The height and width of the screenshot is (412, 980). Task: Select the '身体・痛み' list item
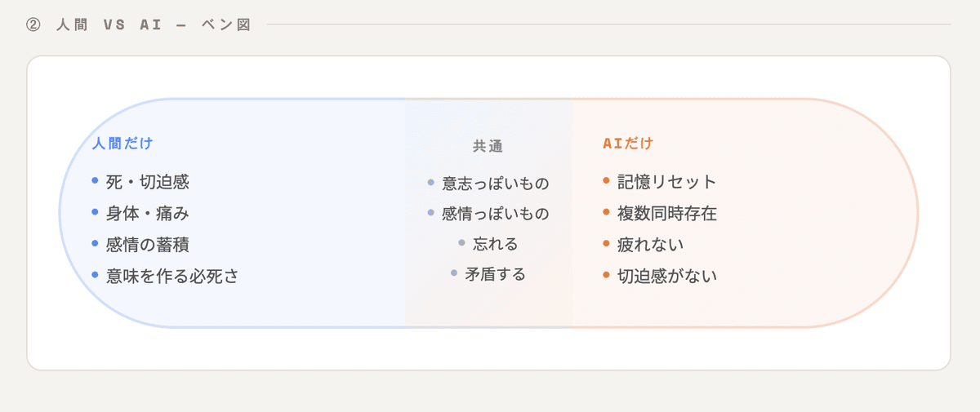147,213
